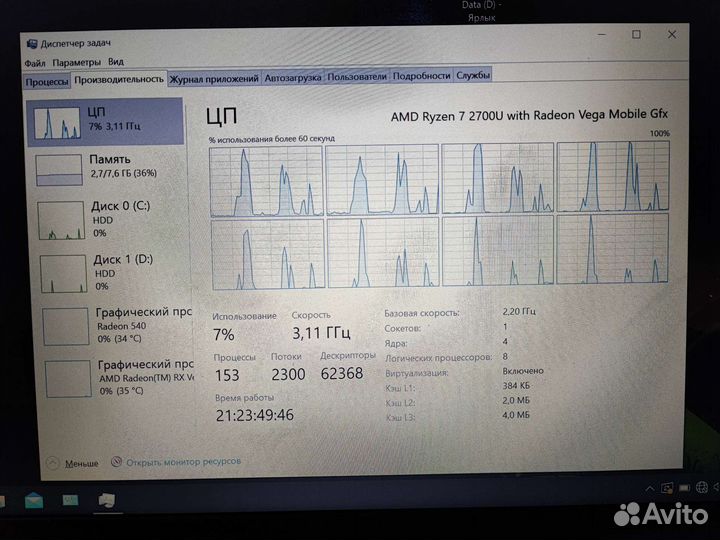Switch to the Процессы tab
This screenshot has height=540, width=720.
click(47, 82)
